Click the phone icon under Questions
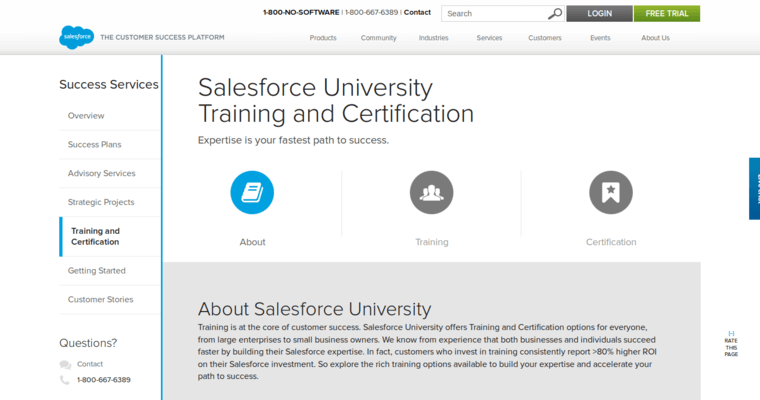The height and width of the screenshot is (400, 760). click(x=65, y=380)
